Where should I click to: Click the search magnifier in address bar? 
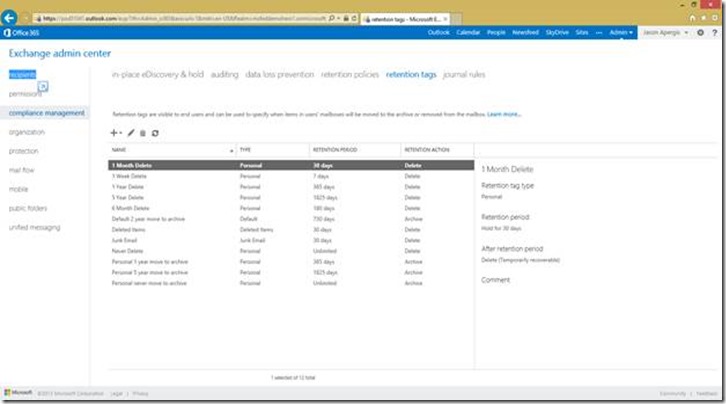coord(332,19)
